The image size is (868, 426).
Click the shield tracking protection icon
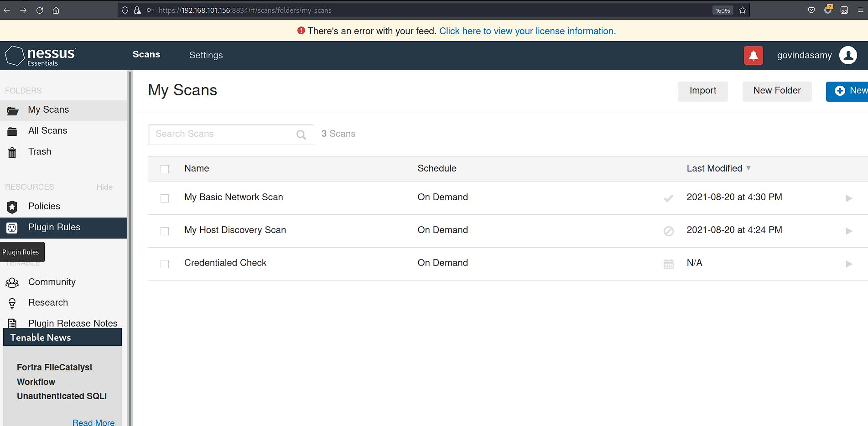point(125,10)
